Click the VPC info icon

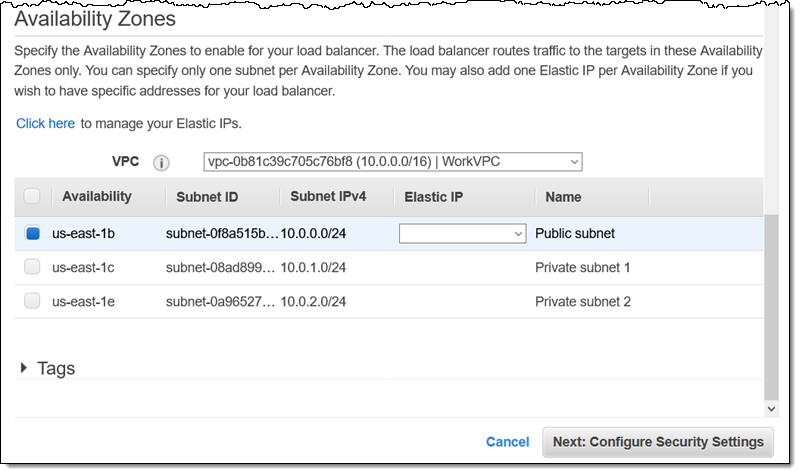(161, 163)
